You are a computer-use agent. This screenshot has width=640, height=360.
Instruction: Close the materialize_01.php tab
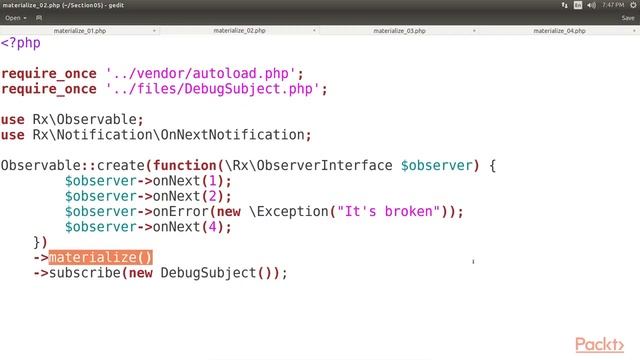(154, 31)
